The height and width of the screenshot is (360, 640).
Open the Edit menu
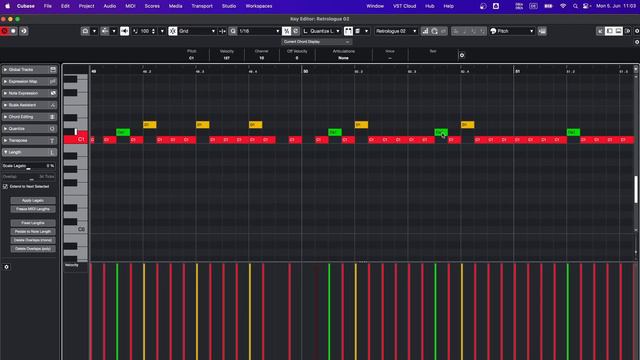pyautogui.click(x=65, y=6)
